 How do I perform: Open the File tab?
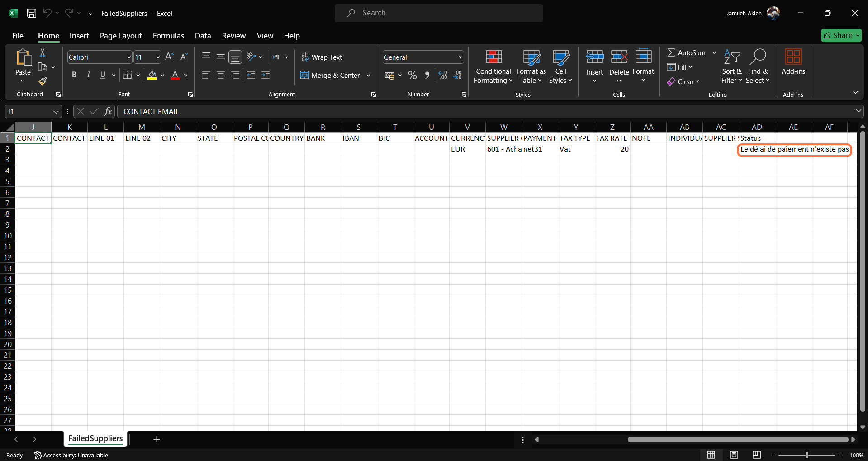18,36
